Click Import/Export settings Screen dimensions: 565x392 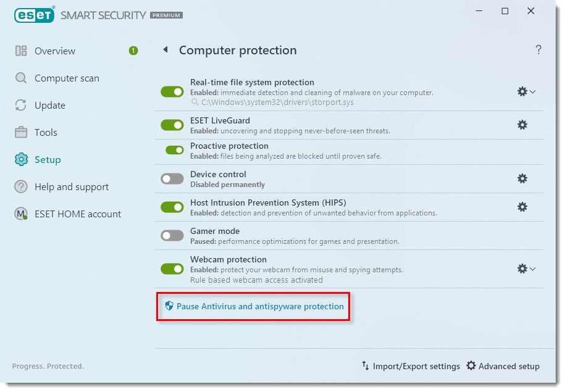coord(411,366)
